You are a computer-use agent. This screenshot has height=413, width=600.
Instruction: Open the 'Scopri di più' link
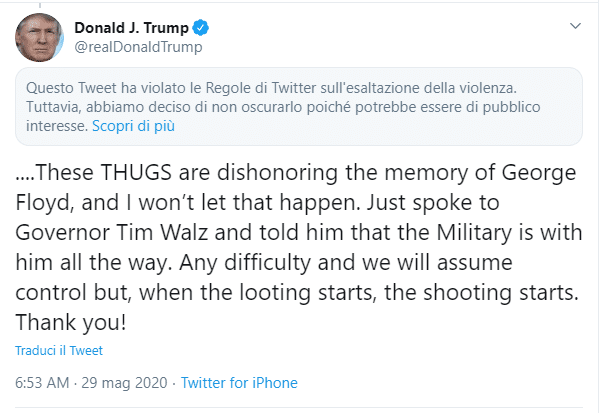click(131, 127)
